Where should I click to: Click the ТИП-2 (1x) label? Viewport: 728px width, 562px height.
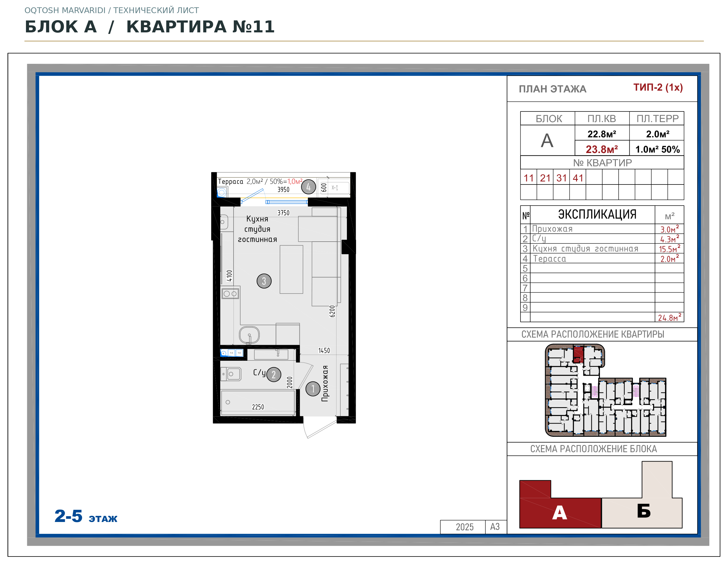tap(658, 87)
